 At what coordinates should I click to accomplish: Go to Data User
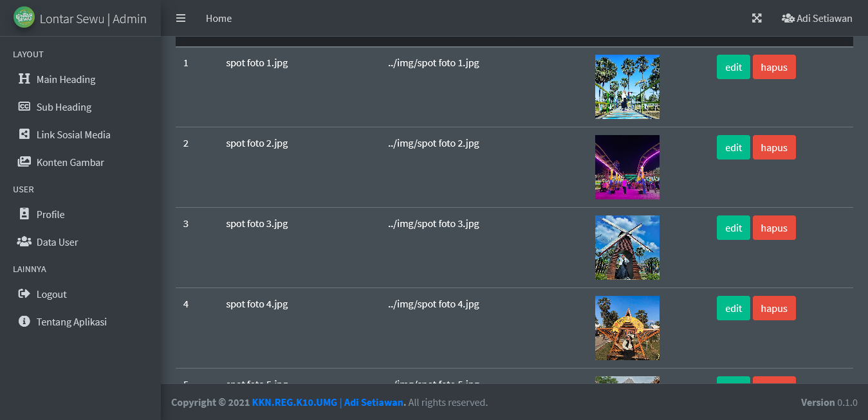(80, 242)
